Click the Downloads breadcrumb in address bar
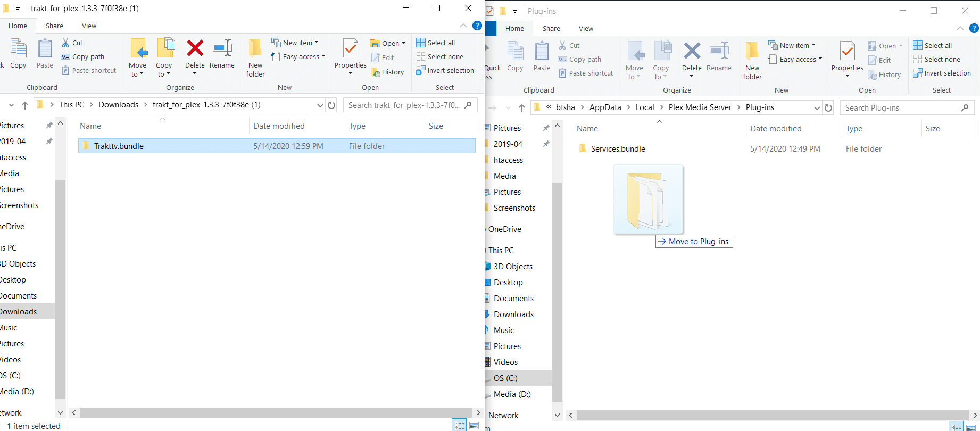This screenshot has width=980, height=431. 118,105
